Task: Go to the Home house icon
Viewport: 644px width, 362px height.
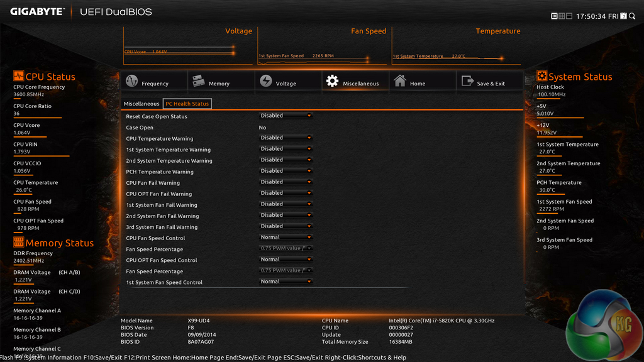Action: 400,81
